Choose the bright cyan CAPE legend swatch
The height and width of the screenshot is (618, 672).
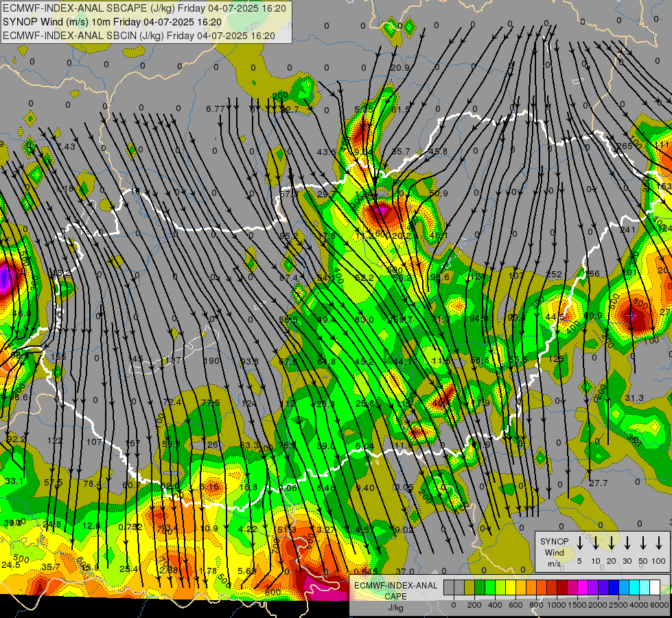pos(634,587)
